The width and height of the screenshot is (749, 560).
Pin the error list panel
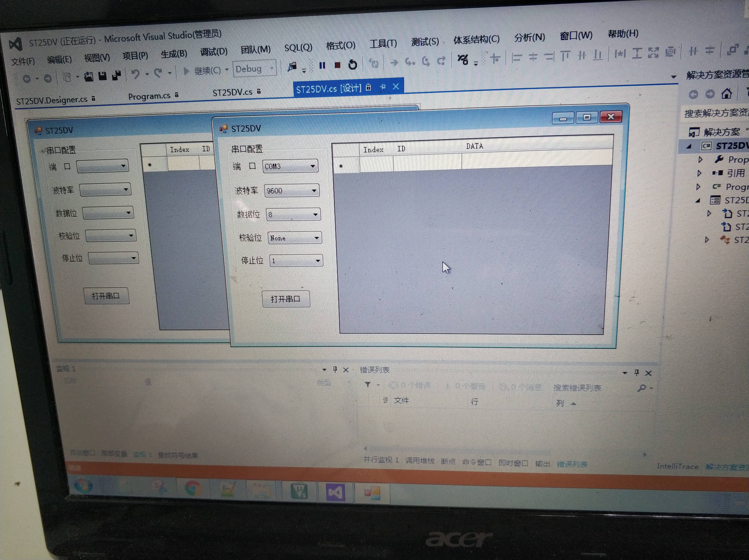(637, 372)
